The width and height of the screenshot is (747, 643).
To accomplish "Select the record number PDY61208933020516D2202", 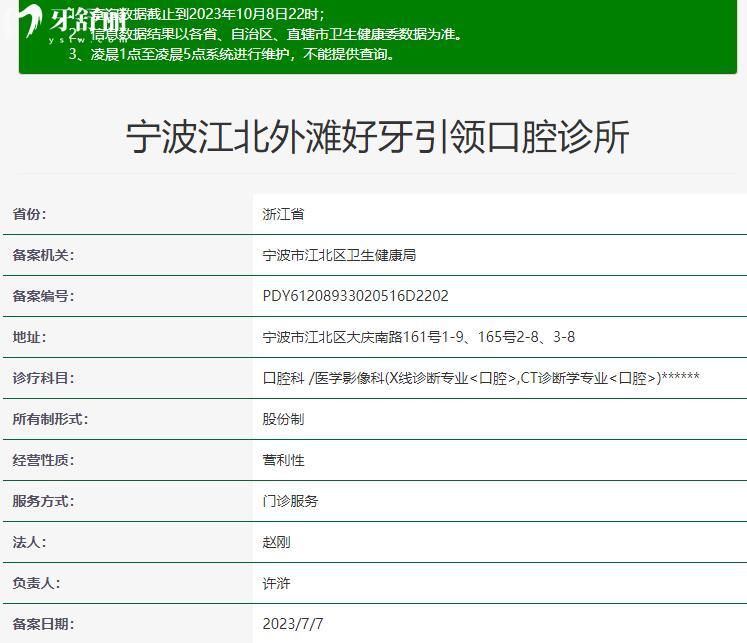I will click(355, 296).
